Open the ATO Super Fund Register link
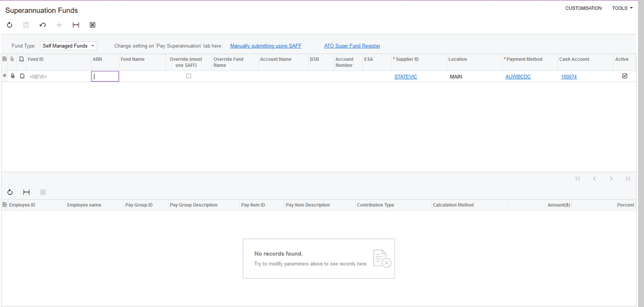644x307 pixels. point(352,46)
